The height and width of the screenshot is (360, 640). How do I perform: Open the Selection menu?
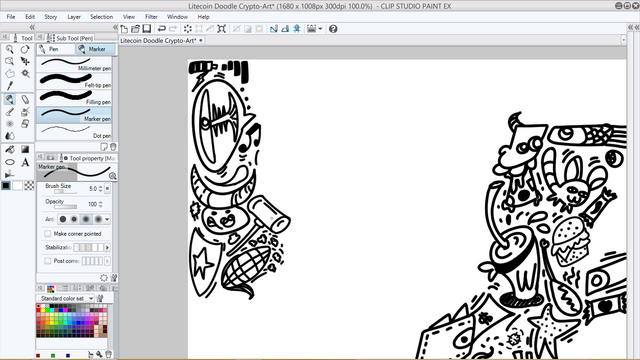pyautogui.click(x=102, y=17)
